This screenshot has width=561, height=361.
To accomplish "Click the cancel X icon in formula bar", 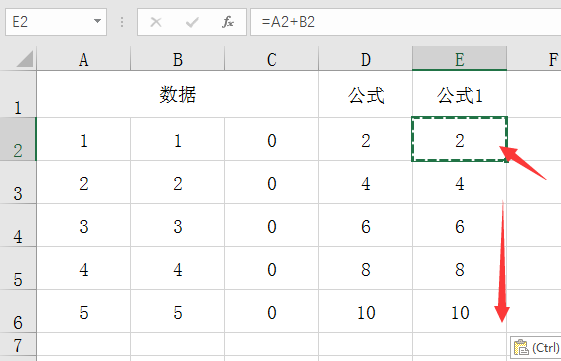I will (156, 22).
